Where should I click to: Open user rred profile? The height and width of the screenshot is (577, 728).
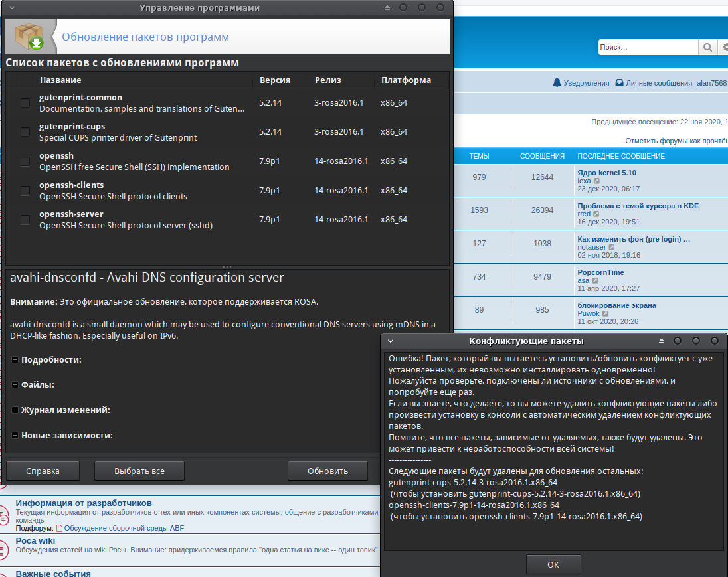[584, 214]
